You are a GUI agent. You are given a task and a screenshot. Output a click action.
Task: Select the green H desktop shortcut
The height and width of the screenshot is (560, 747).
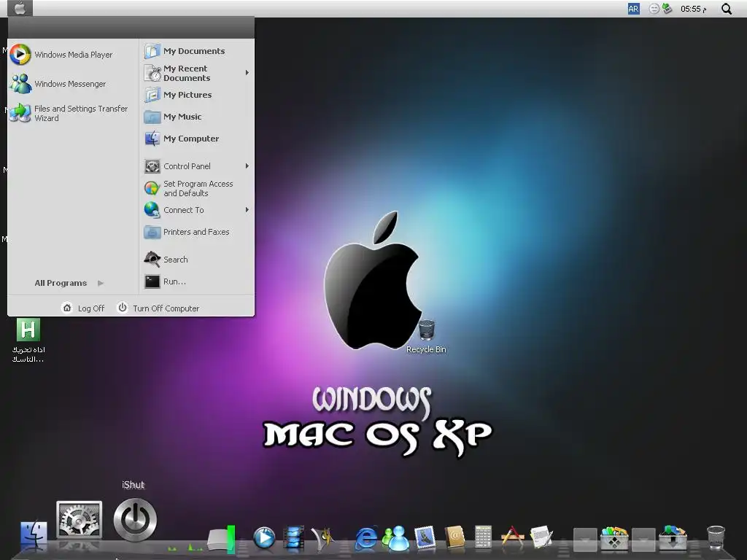click(x=28, y=340)
